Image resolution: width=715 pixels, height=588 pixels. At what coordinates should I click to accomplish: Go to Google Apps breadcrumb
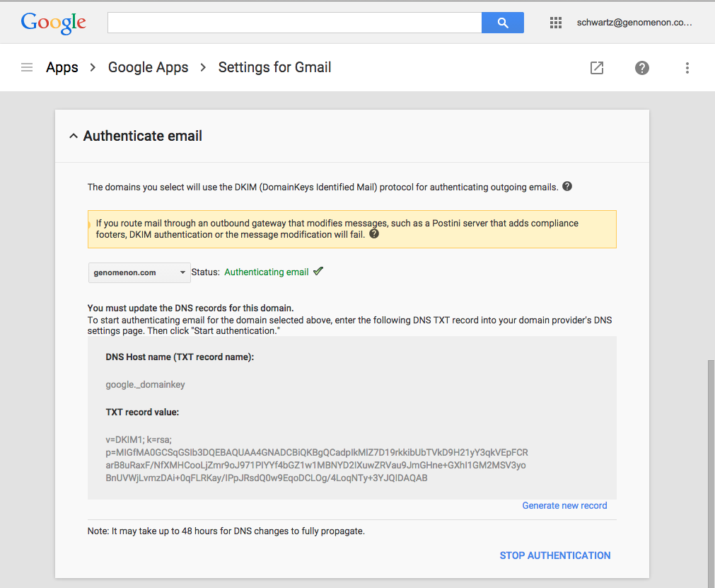pyautogui.click(x=149, y=67)
